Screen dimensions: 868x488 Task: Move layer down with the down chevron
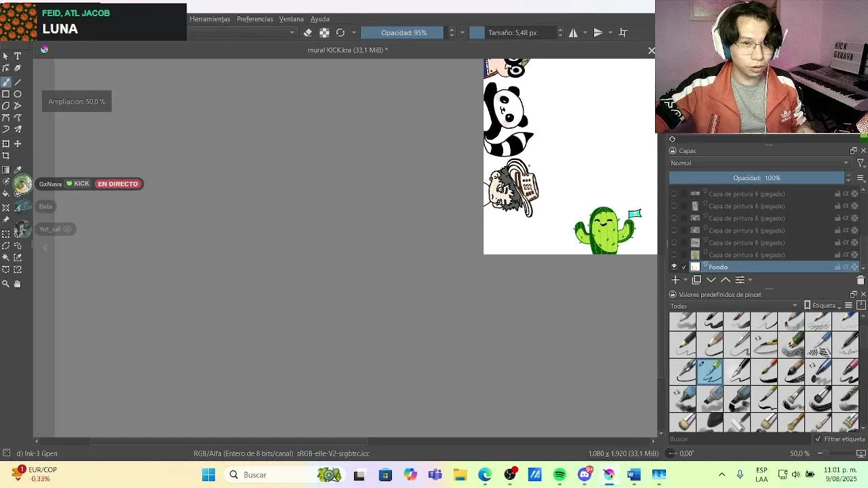pyautogui.click(x=711, y=280)
